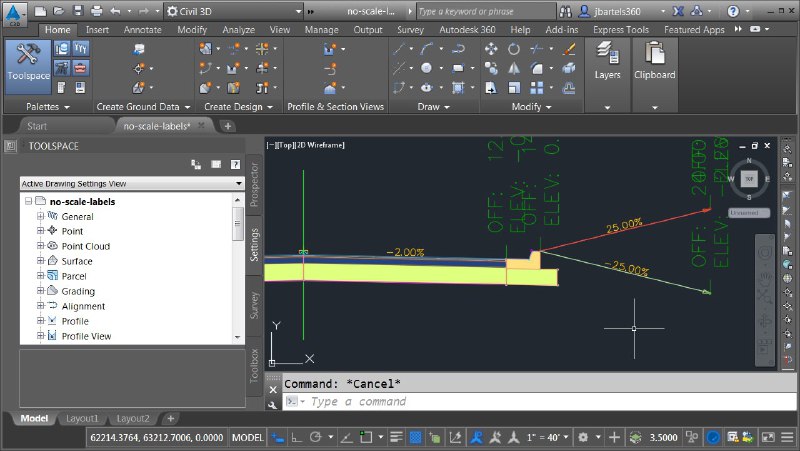Open the Layers panel button
800x451 pixels.
(x=607, y=75)
